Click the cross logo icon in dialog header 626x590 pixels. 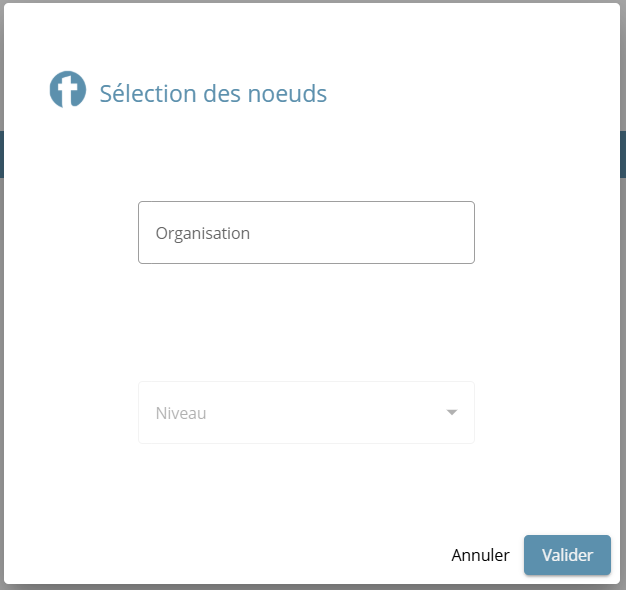click(x=68, y=90)
